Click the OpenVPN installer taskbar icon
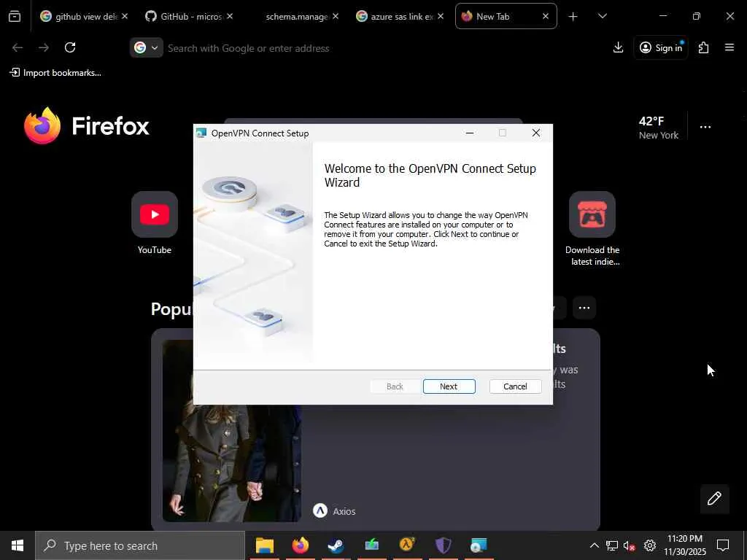The height and width of the screenshot is (560, 747). tap(479, 545)
